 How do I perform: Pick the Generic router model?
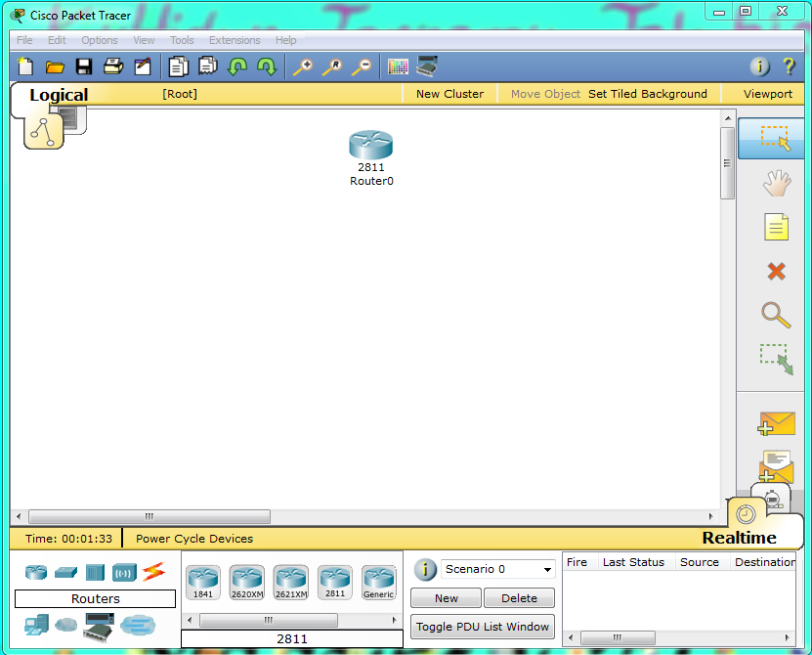click(x=378, y=583)
